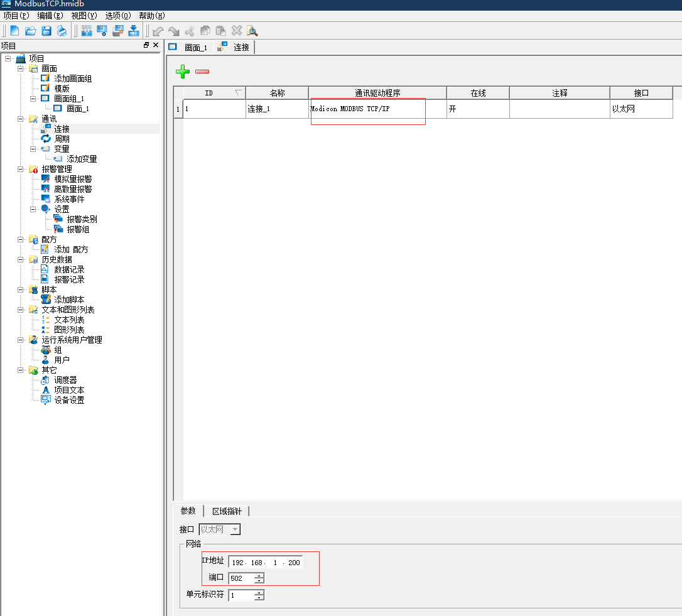The width and height of the screenshot is (682, 616).
Task: Select 添加变量 in the tree
Action: [82, 159]
